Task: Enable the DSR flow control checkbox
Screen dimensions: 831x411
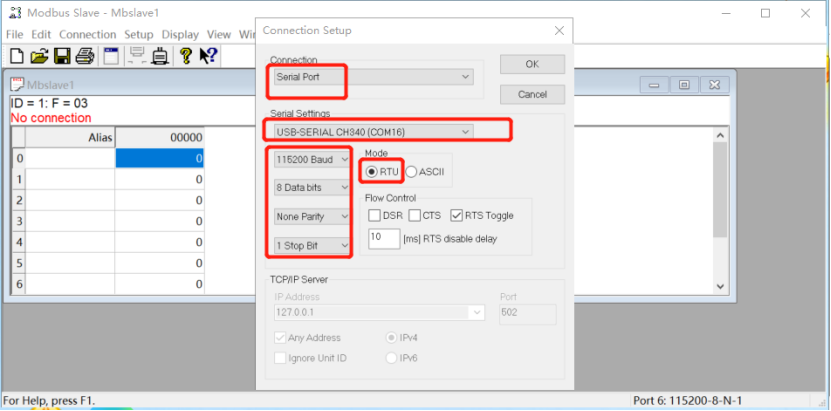Action: point(375,215)
